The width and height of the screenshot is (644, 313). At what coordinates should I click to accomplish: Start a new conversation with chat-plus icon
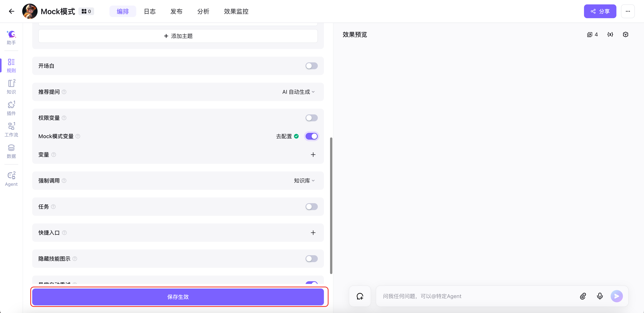(360, 296)
